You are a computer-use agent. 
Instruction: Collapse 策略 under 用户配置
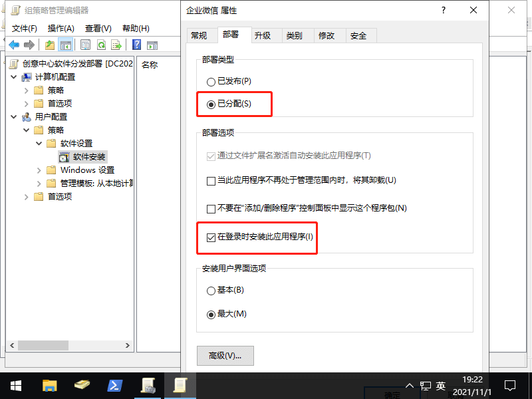(x=26, y=130)
